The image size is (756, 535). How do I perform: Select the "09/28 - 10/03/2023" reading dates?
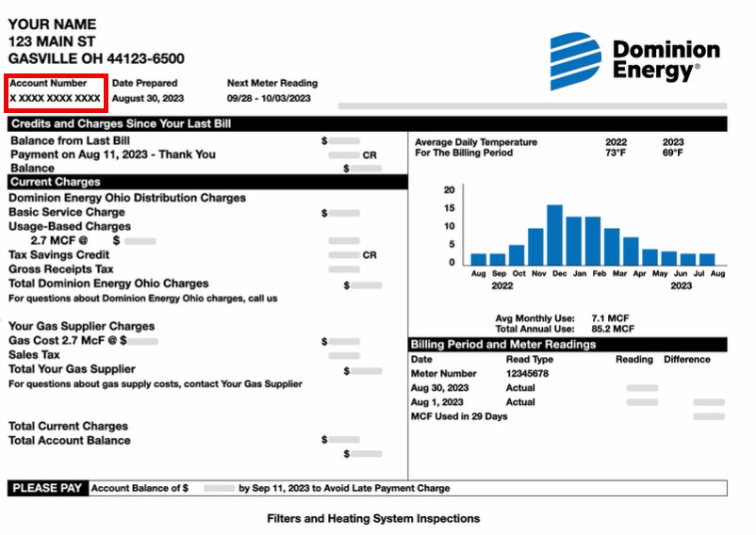click(269, 98)
